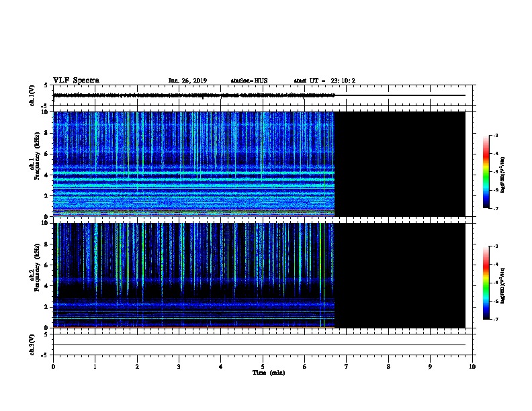
Task: Click the "8" kHz tick of ch.1 spectrogram
Action: [x=46, y=133]
